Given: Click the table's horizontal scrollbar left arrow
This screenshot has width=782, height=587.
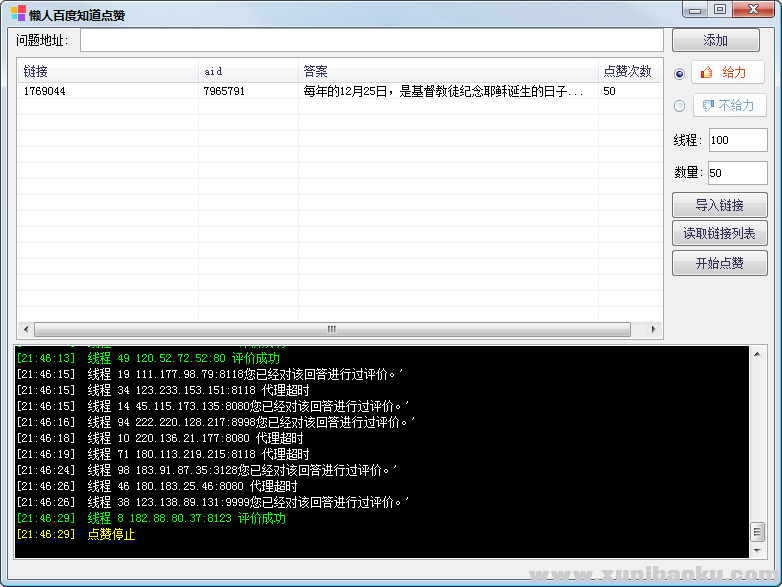Looking at the screenshot, I should point(25,329).
